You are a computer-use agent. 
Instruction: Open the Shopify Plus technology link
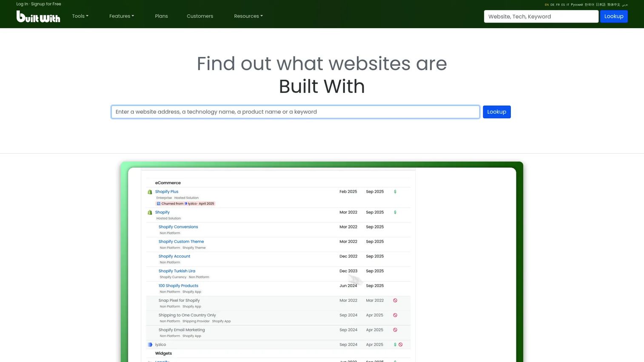tap(167, 192)
